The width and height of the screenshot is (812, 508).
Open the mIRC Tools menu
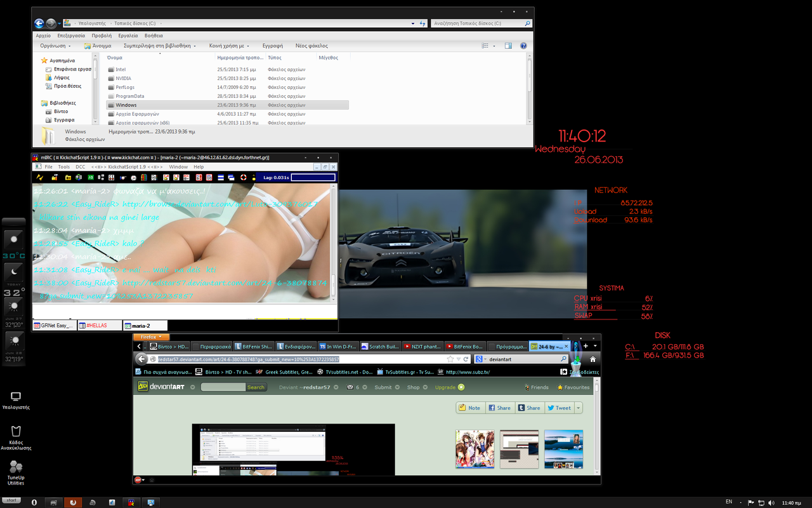pos(64,167)
